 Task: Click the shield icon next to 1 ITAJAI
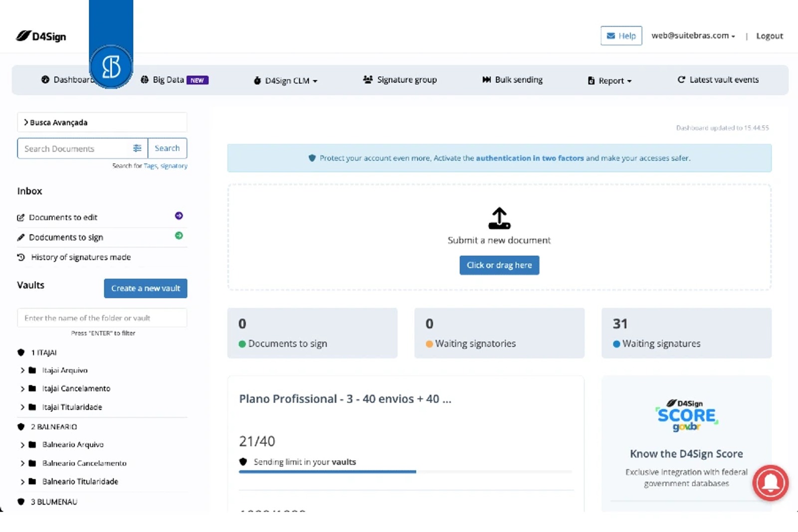[21, 353]
